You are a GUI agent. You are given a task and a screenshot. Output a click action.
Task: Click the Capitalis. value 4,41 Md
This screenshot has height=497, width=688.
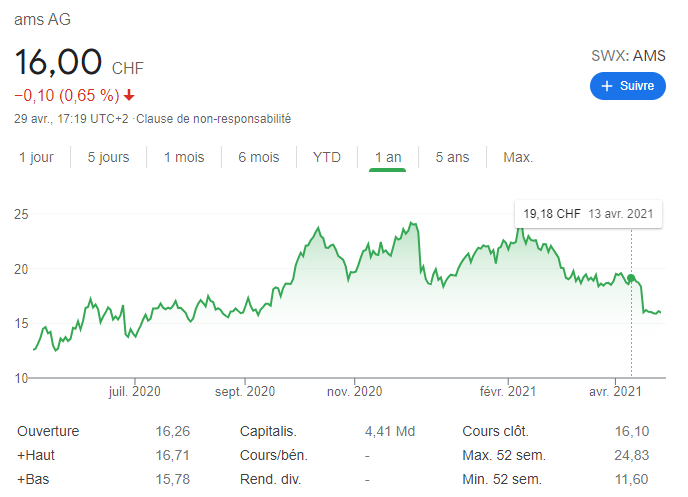click(x=390, y=431)
